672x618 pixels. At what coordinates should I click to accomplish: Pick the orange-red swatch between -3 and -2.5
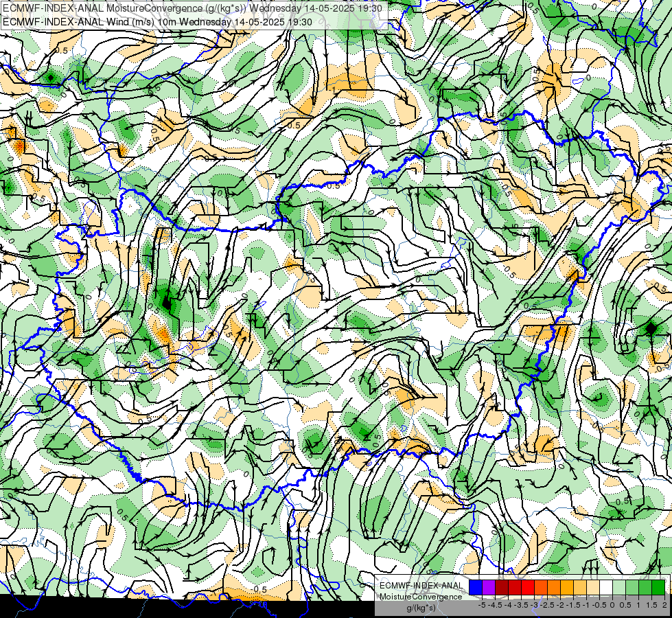click(541, 587)
